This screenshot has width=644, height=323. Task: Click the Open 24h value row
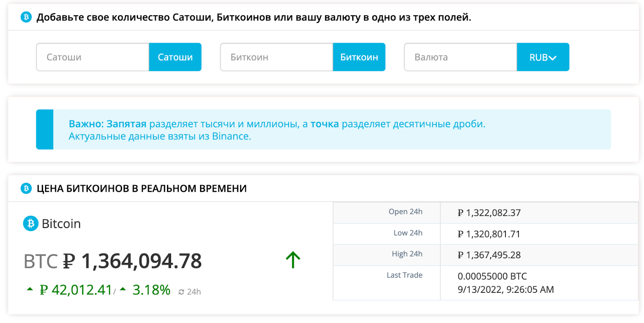point(486,213)
